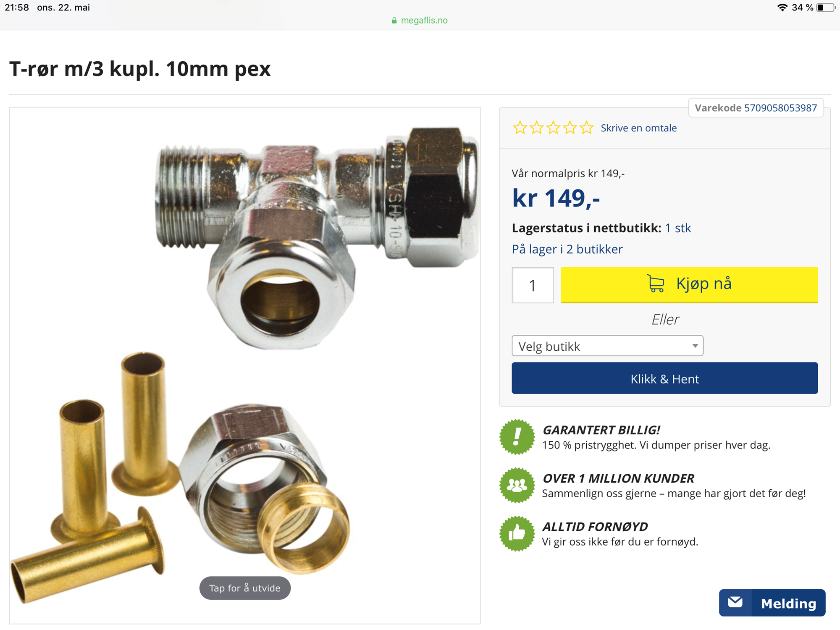
Task: Tap the Tap for å utvide overlay
Action: click(245, 588)
